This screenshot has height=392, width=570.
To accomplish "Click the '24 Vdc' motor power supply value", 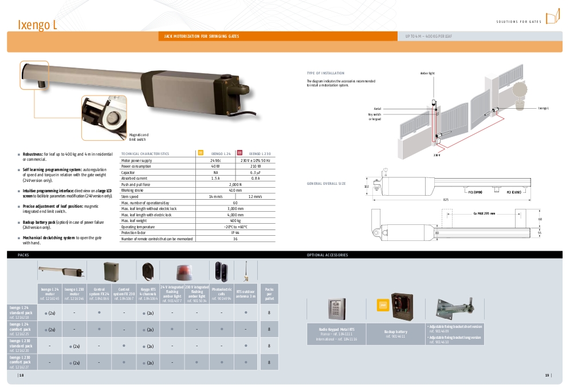I will tap(215, 160).
